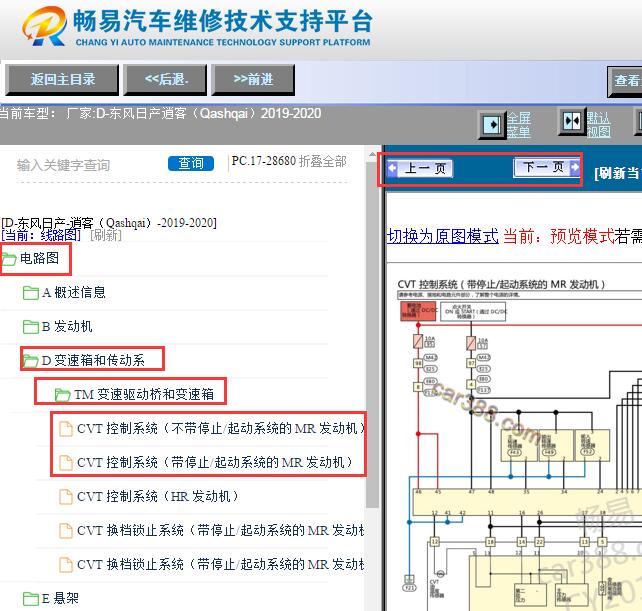Click the tree panel scrollbar up arrow
Image resolution: width=642 pixels, height=611 pixels.
click(372, 155)
